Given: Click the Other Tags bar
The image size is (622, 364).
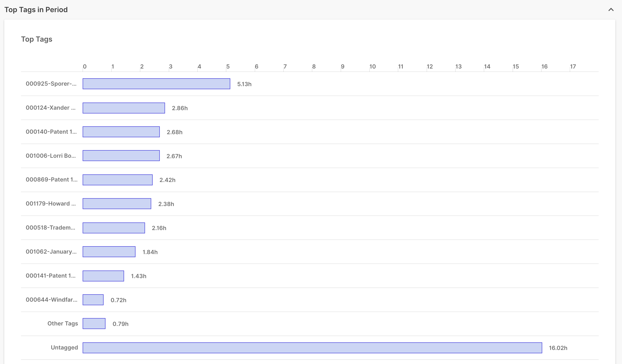Looking at the screenshot, I should pos(94,324).
